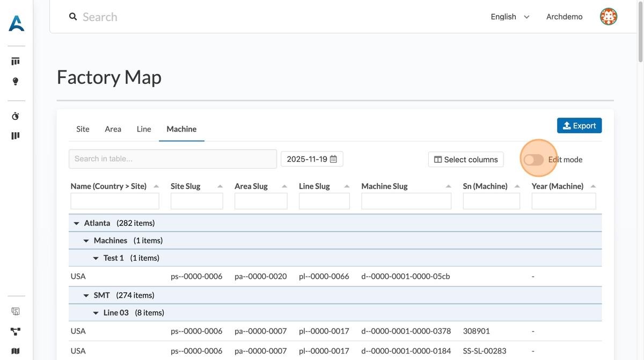Switch to the Line tab

pyautogui.click(x=144, y=129)
